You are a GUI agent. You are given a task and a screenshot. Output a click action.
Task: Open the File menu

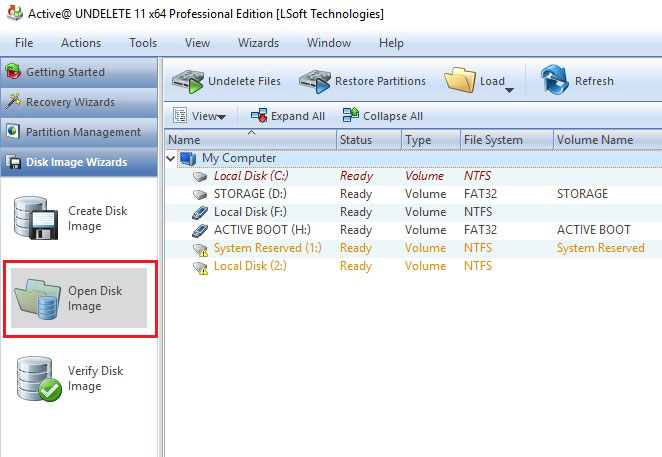[x=24, y=43]
